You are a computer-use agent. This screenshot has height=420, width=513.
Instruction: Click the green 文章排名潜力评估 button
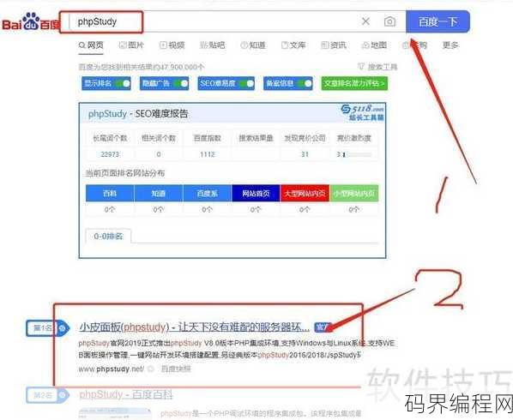click(354, 83)
